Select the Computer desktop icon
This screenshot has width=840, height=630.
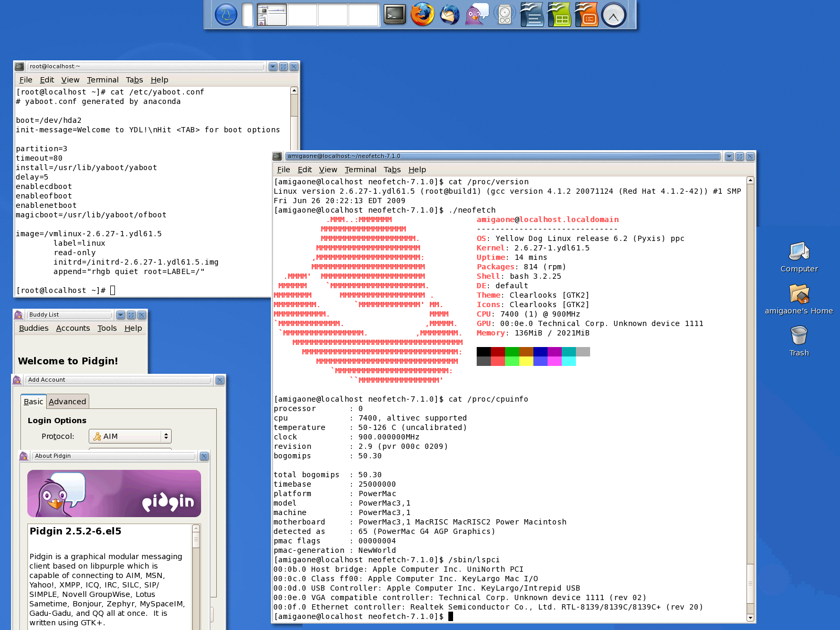(x=799, y=257)
